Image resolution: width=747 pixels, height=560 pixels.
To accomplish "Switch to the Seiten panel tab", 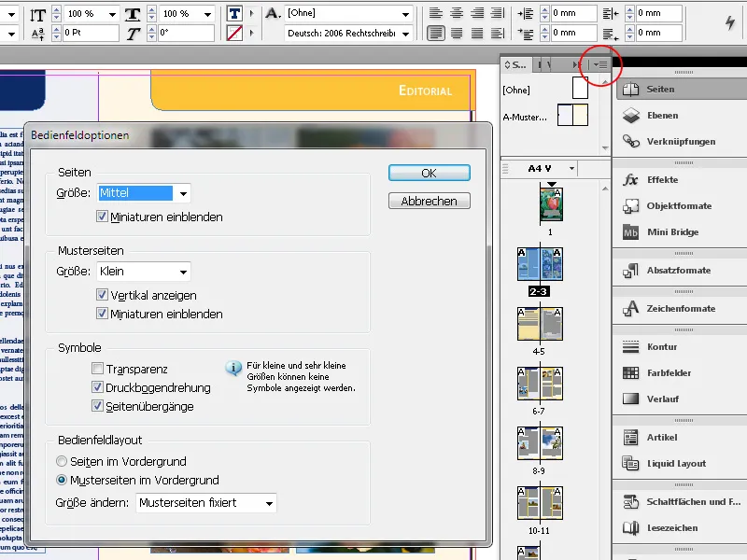I will [x=516, y=64].
